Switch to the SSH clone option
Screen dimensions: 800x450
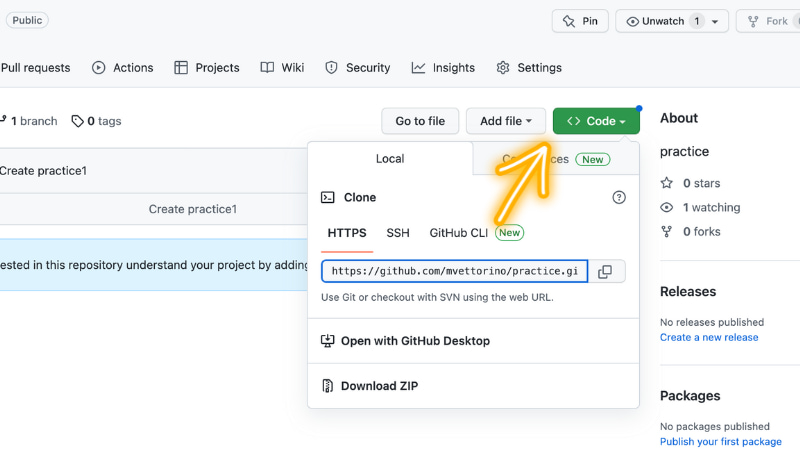(398, 233)
